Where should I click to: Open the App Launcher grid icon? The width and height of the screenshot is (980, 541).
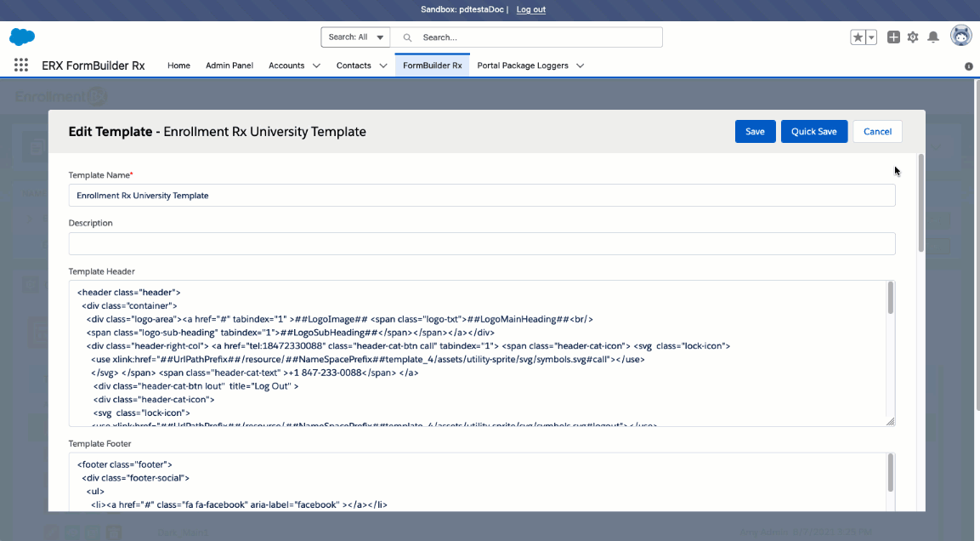click(x=21, y=65)
